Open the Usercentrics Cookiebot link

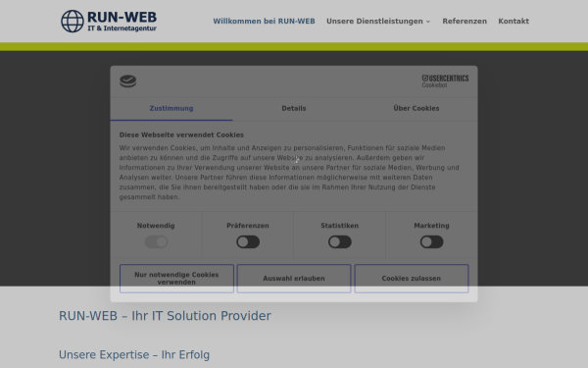coord(445,80)
